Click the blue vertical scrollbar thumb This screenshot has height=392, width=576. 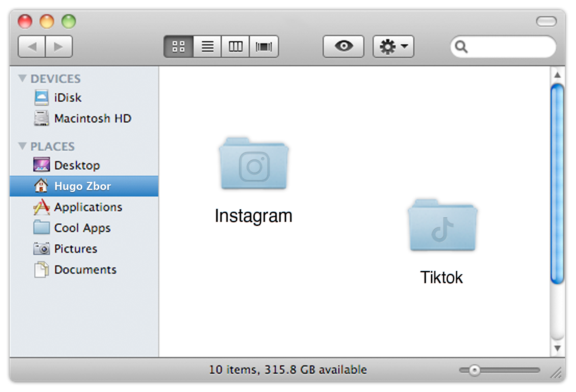pos(557,184)
